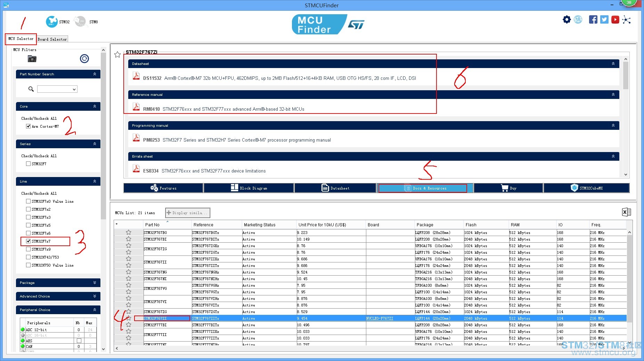Check the STM32F7x2 line

tap(28, 209)
